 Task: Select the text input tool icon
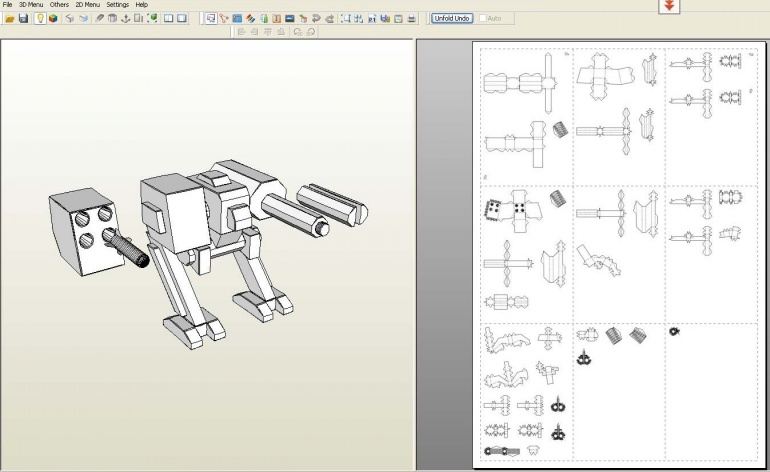[276, 19]
